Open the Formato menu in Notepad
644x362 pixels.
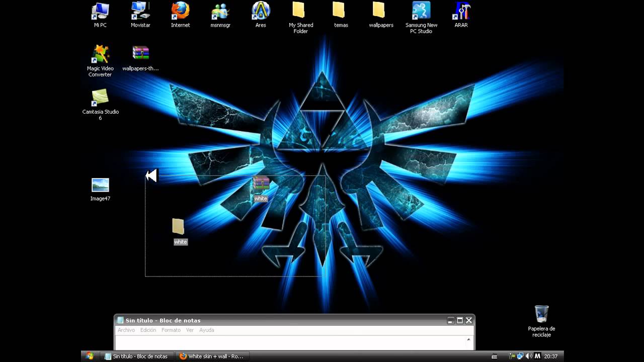point(171,330)
